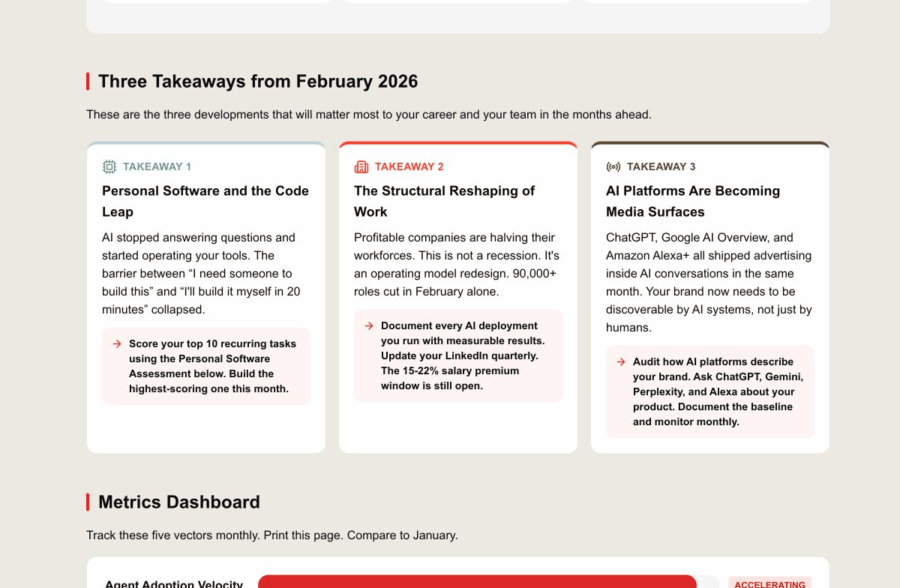Select the Three Takeaways from February 2026 heading

(258, 82)
